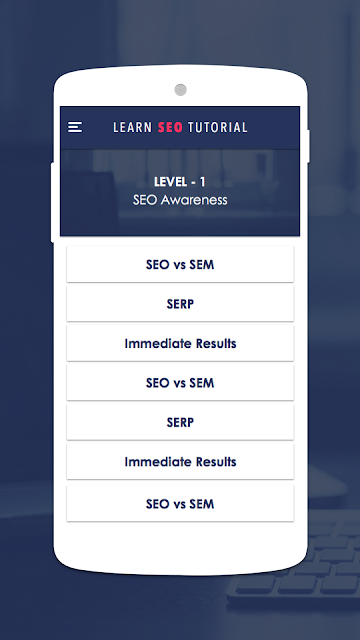Select the first Immediate Results item
This screenshot has width=360, height=640.
click(180, 343)
